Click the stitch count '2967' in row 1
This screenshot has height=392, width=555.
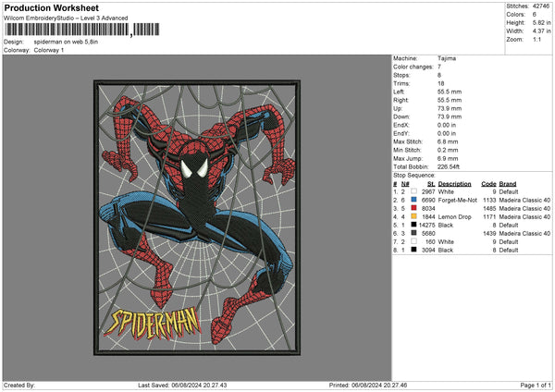pyautogui.click(x=428, y=191)
